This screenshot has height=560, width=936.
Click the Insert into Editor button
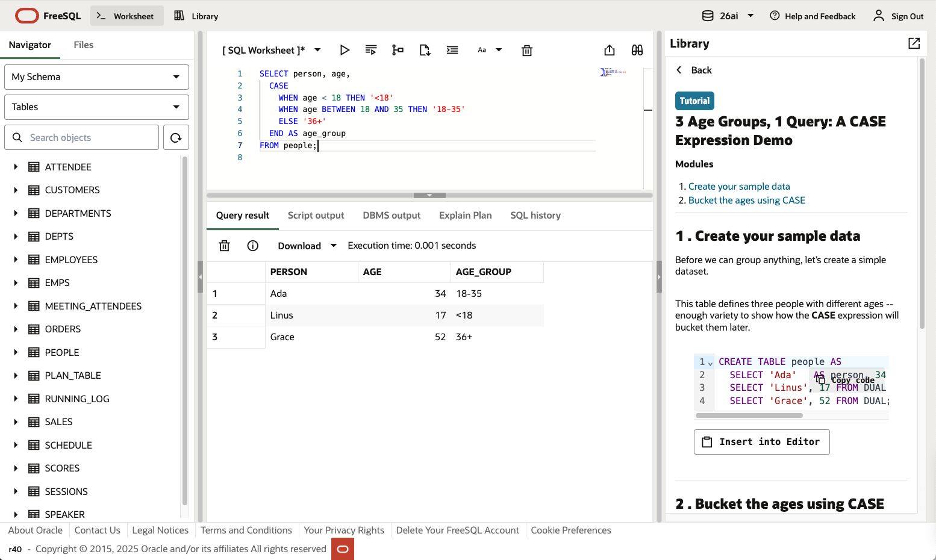(761, 442)
